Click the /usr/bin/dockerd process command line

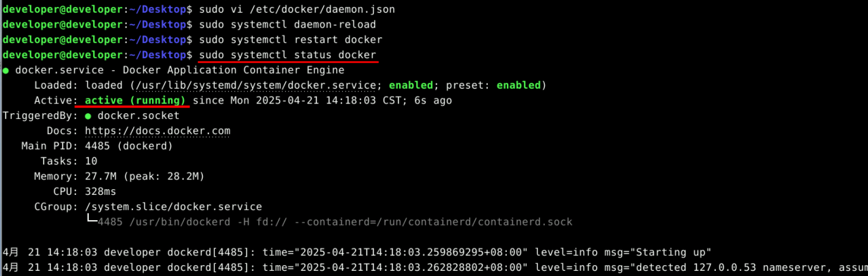335,222
